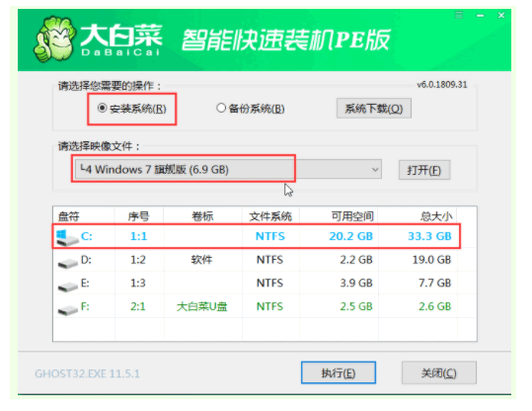This screenshot has width=532, height=411.
Task: Click the DaBaiCai cabbage logo
Action: 54,40
